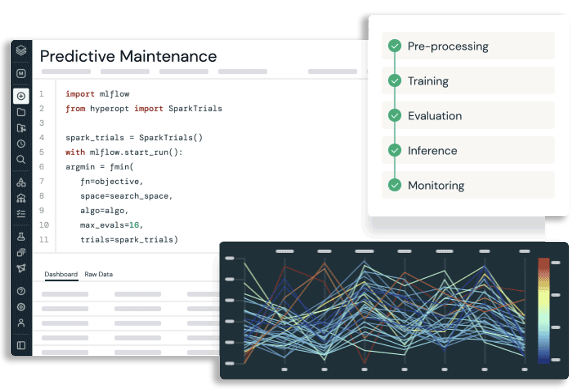Open the Machine Learning persona switcher (M icon)

21,73
